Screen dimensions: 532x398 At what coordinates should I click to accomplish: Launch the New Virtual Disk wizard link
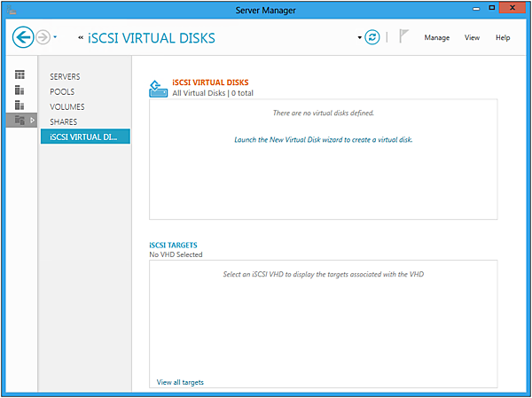coord(323,140)
